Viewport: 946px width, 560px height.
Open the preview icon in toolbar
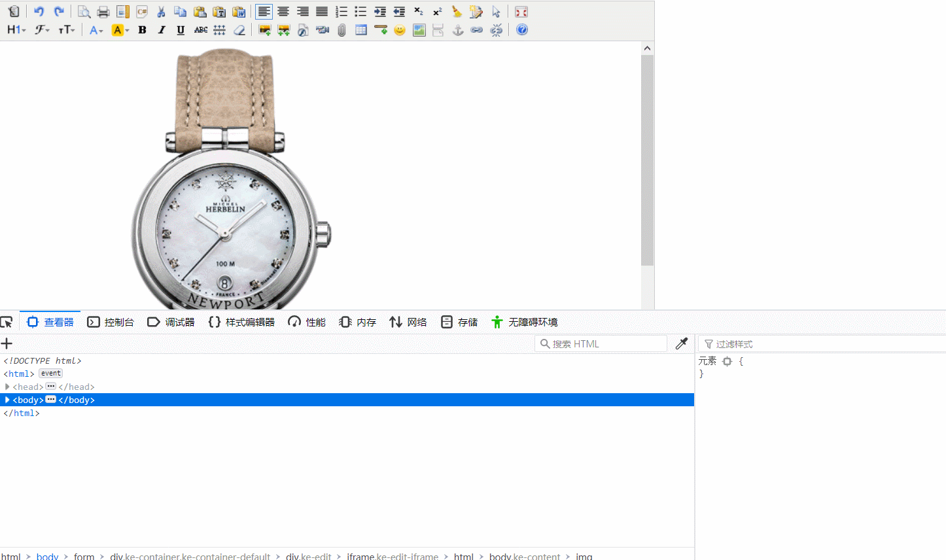[x=84, y=12]
